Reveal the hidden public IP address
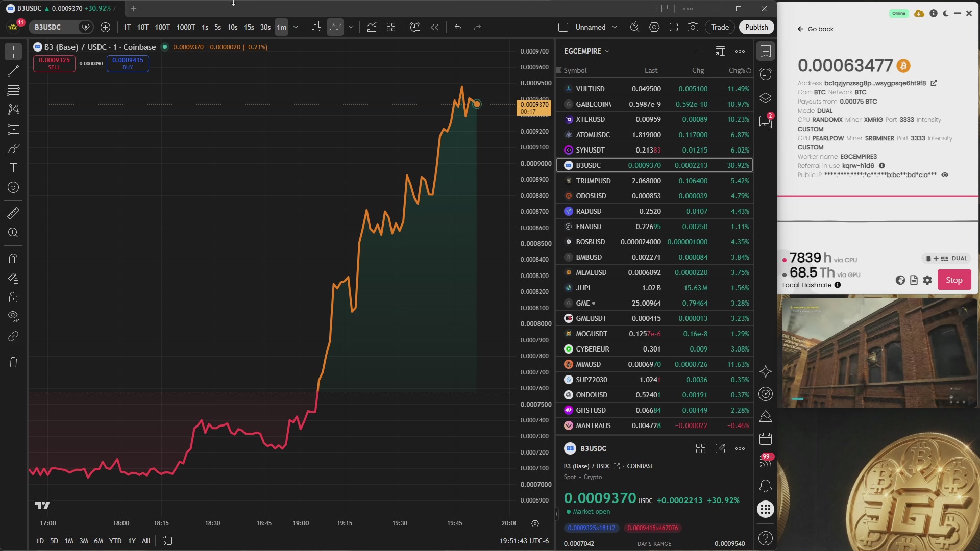The width and height of the screenshot is (980, 551). (x=945, y=175)
